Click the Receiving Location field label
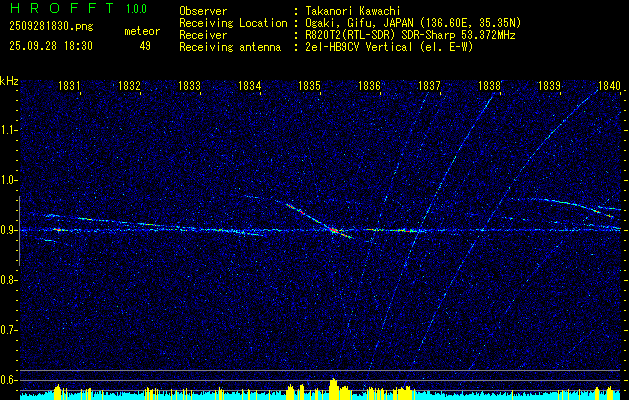Image resolution: width=629 pixels, height=400 pixels. tap(233, 24)
